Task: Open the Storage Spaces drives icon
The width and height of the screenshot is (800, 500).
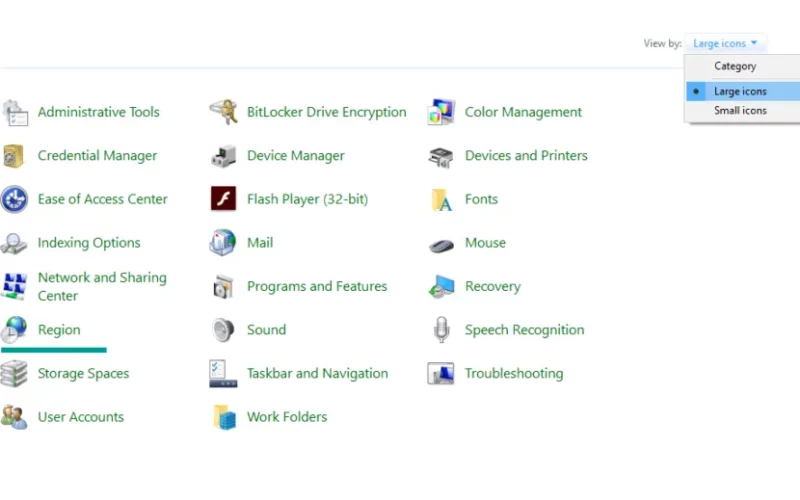Action: [x=14, y=373]
